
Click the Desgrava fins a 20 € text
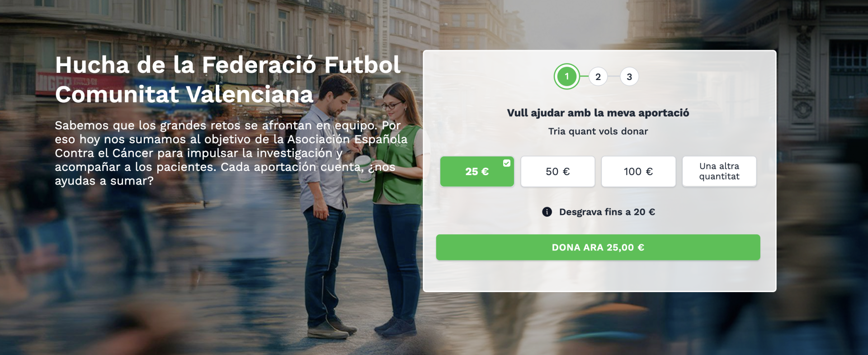[x=607, y=212]
